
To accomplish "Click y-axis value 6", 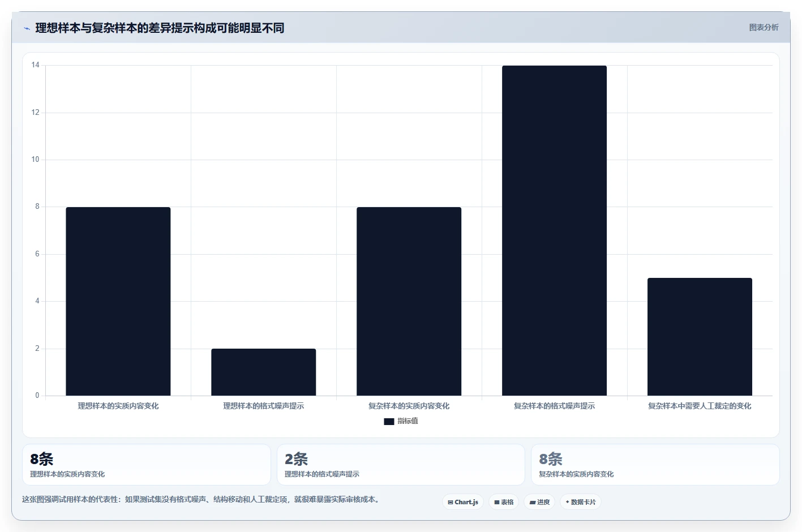I will tap(37, 254).
